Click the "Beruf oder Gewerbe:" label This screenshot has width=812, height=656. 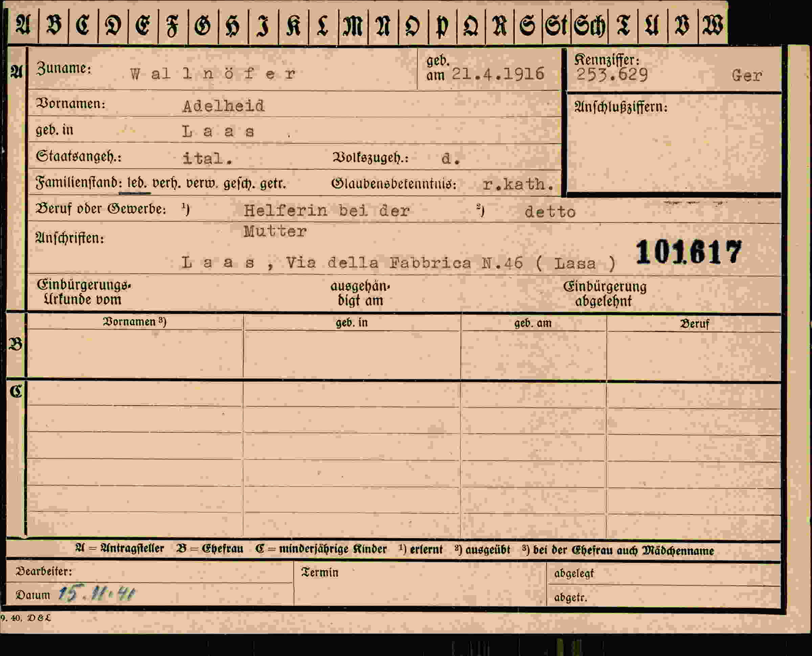click(100, 209)
